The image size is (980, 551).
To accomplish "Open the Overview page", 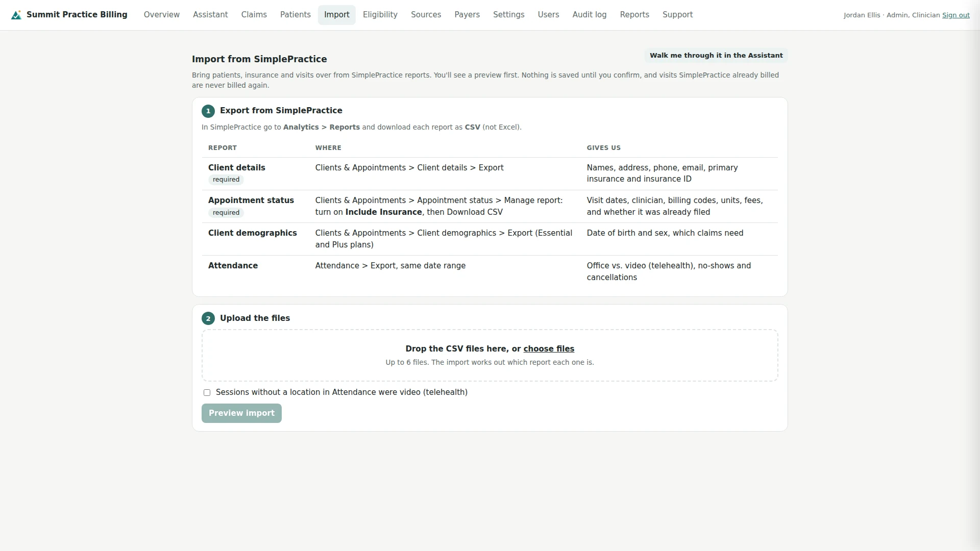I will [162, 15].
